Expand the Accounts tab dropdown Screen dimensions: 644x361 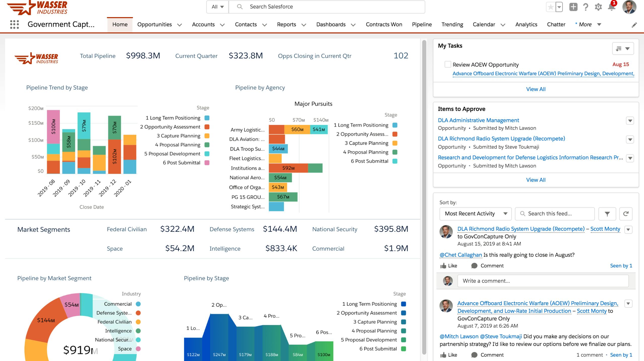coord(222,25)
